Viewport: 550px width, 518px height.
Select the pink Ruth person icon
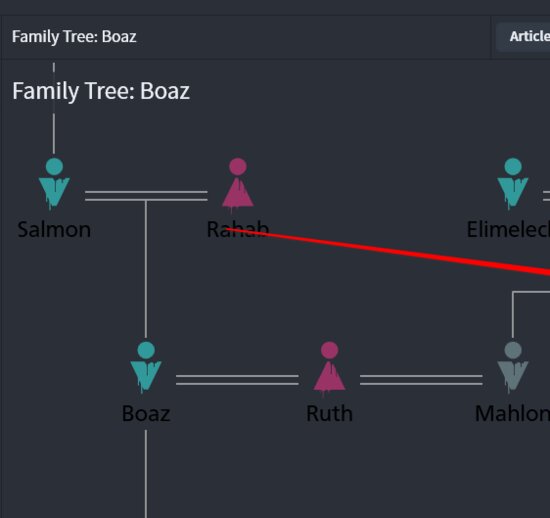click(x=329, y=368)
